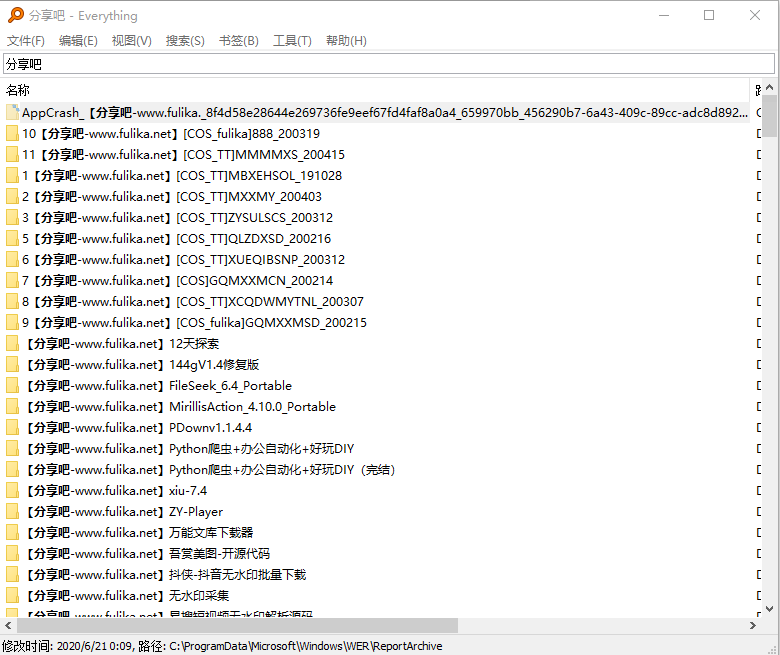Click folder icon for PDownv1.1.4.4 row
Screen dimensions: 780x655
(x=12, y=428)
